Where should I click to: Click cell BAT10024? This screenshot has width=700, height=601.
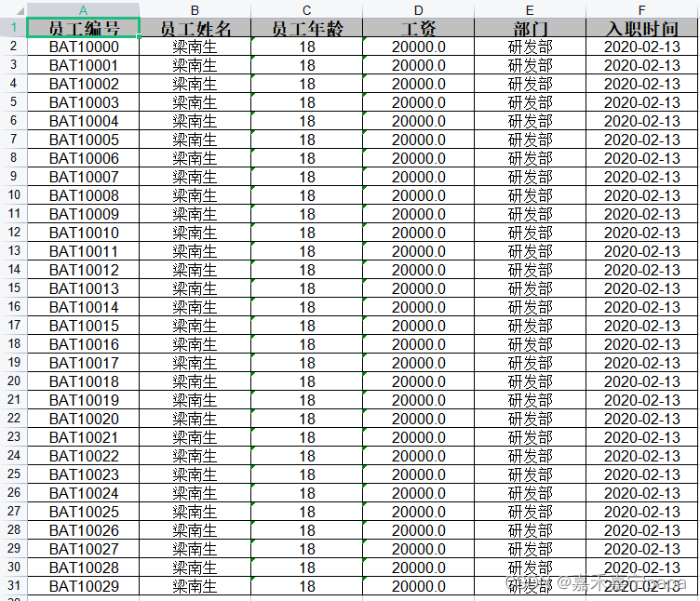(x=84, y=492)
